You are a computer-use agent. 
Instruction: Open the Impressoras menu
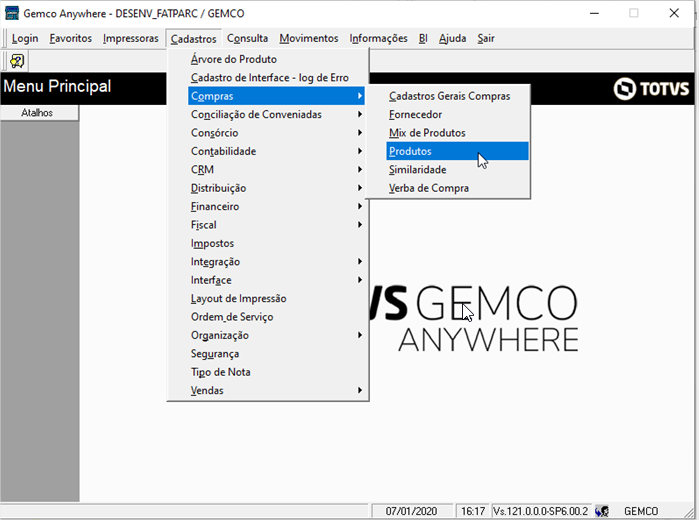131,39
